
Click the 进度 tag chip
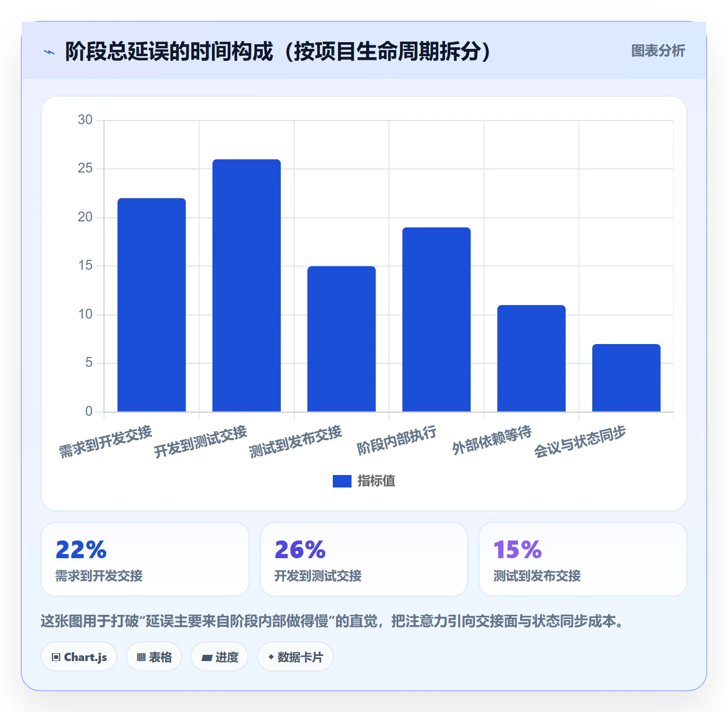(219, 657)
